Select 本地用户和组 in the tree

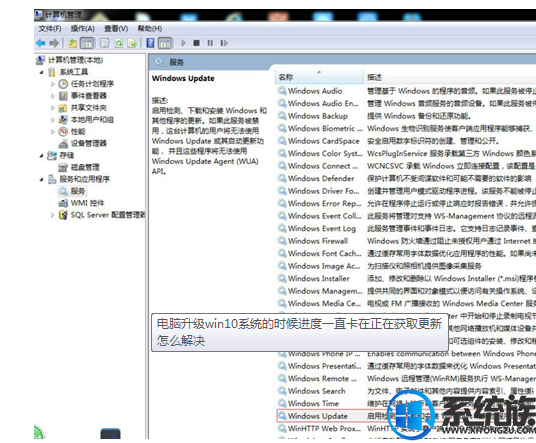92,120
